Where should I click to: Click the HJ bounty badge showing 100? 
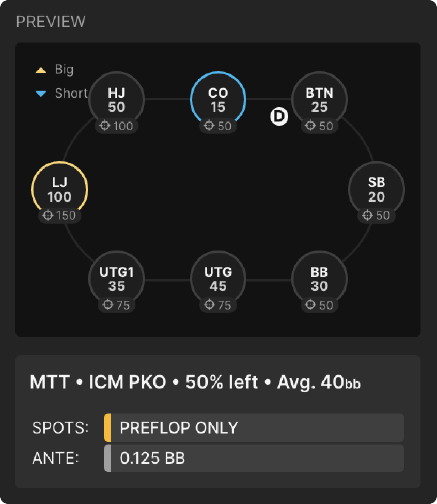coord(117,126)
